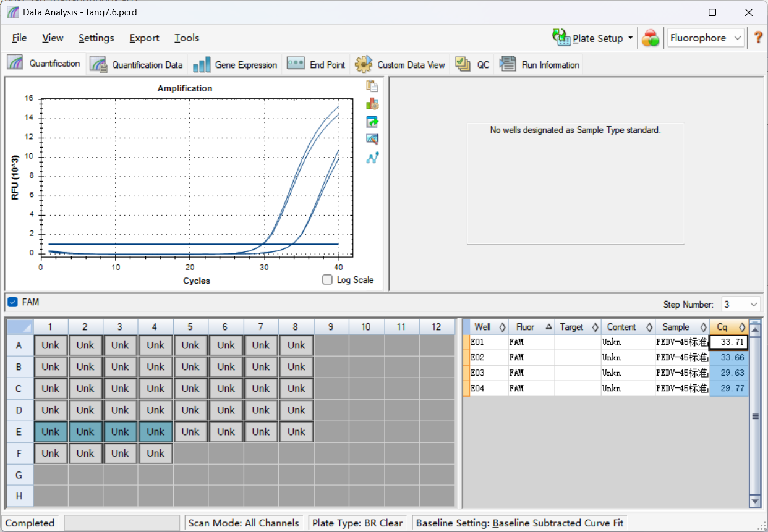
Task: Toggle well A8 in plate grid
Action: click(296, 345)
